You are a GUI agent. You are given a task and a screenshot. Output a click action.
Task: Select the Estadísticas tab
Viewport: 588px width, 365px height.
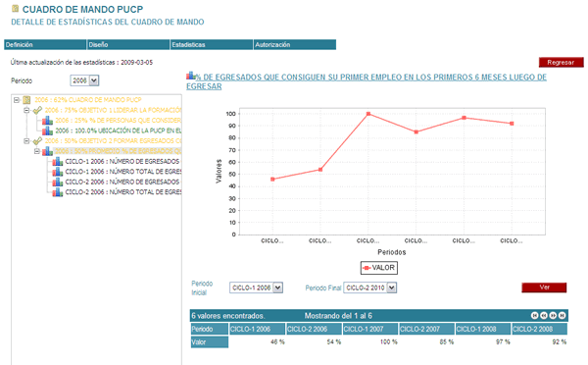[212, 45]
